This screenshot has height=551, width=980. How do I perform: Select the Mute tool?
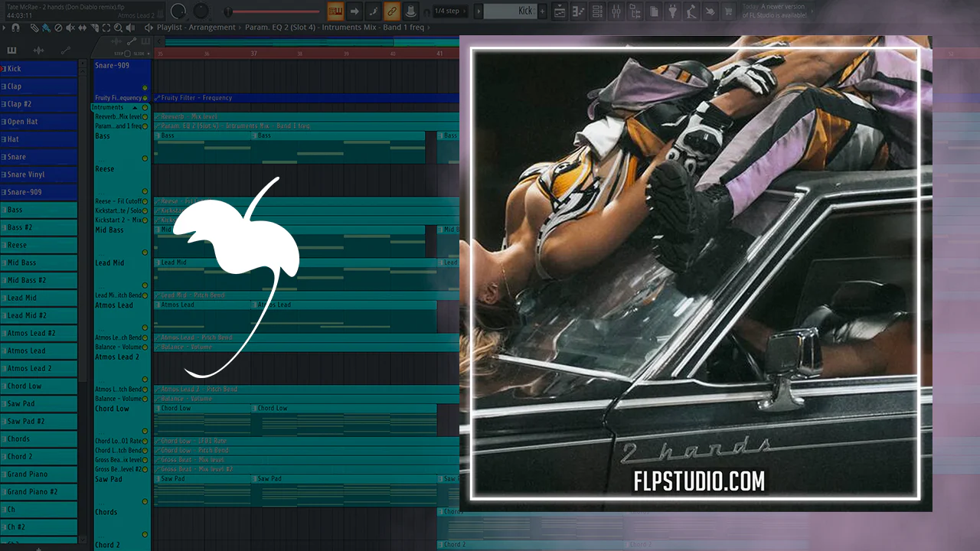(x=71, y=28)
